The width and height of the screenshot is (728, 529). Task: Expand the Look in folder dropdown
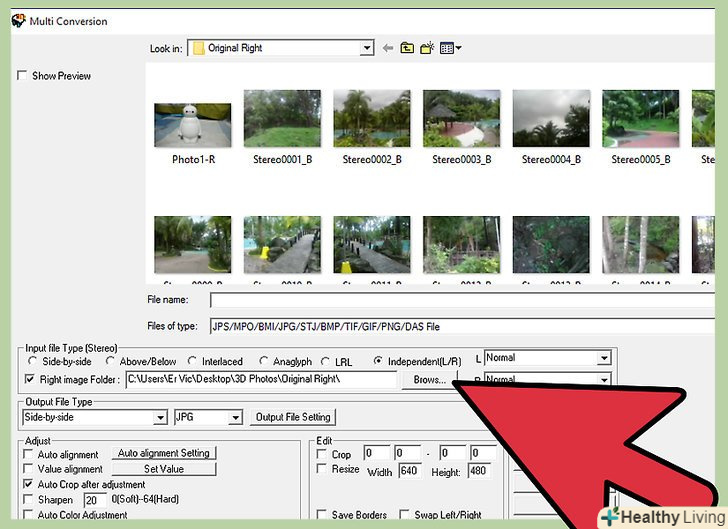366,48
